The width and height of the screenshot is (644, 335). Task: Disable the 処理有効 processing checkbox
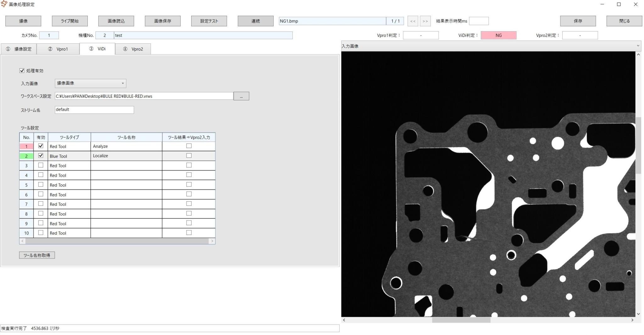22,70
